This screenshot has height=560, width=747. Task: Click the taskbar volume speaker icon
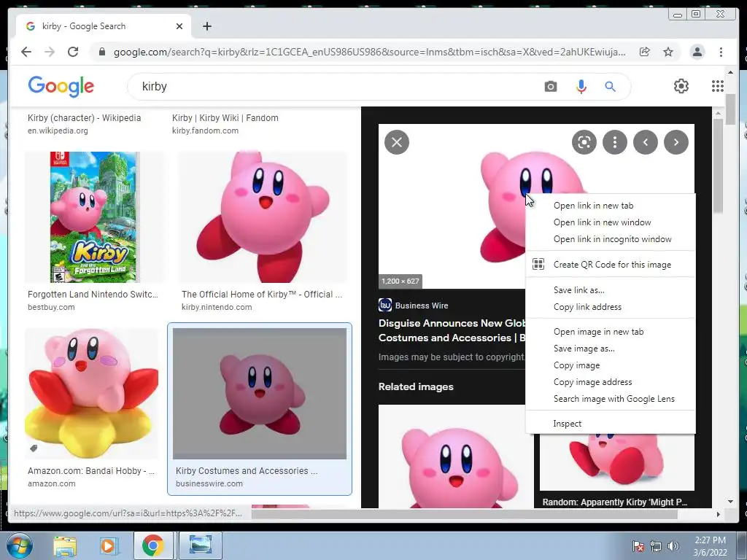click(673, 546)
